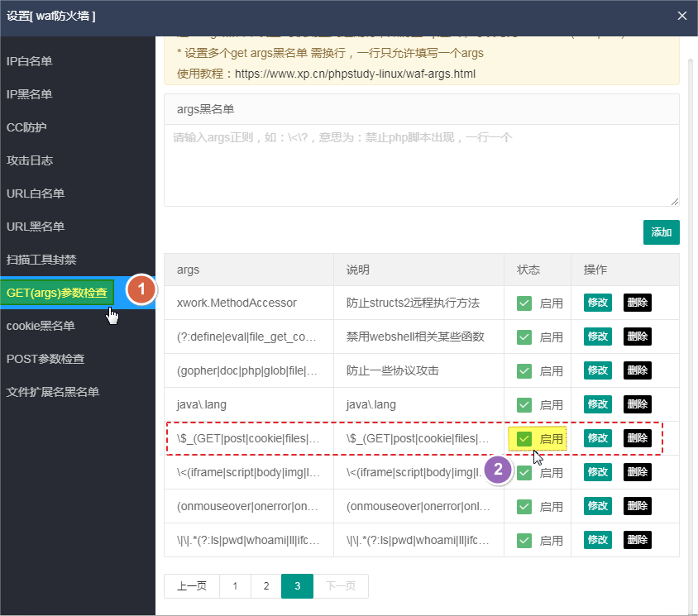Click 修改 for onmouseover|onerror rule
698x616 pixels.
coord(597,506)
